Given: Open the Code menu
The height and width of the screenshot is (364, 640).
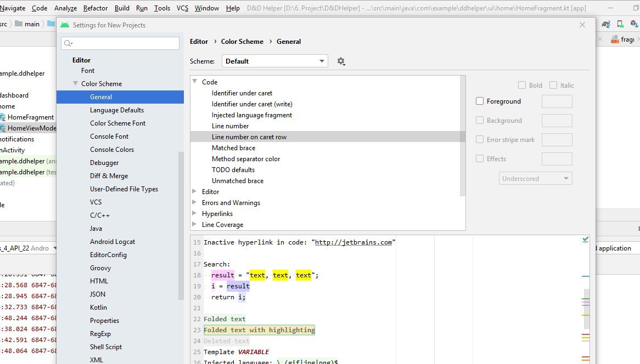Looking at the screenshot, I should click(40, 8).
